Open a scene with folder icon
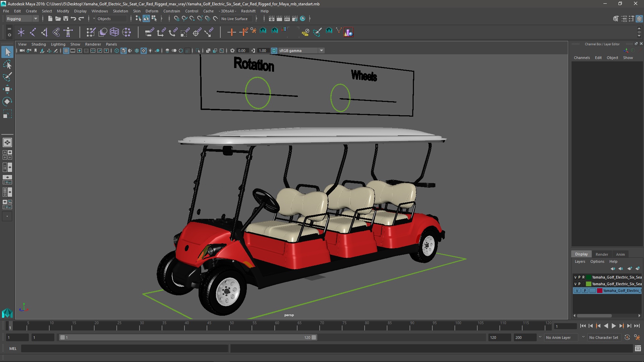644x362 pixels. click(x=58, y=19)
